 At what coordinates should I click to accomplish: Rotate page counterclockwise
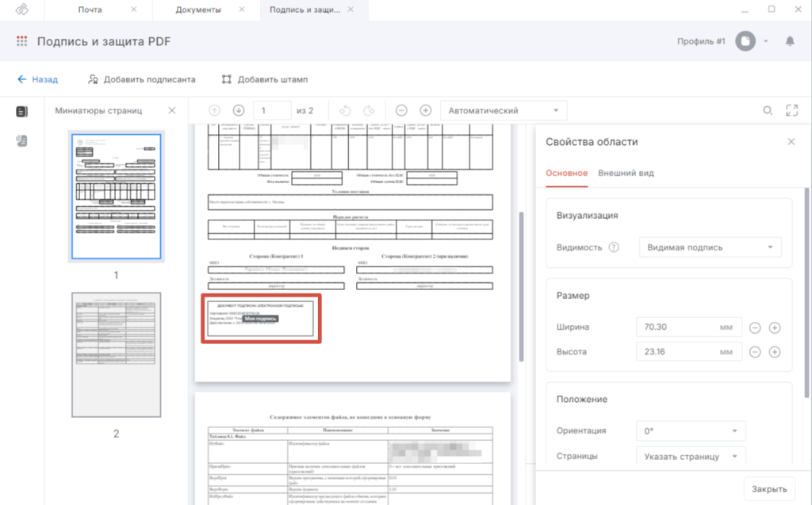click(345, 110)
